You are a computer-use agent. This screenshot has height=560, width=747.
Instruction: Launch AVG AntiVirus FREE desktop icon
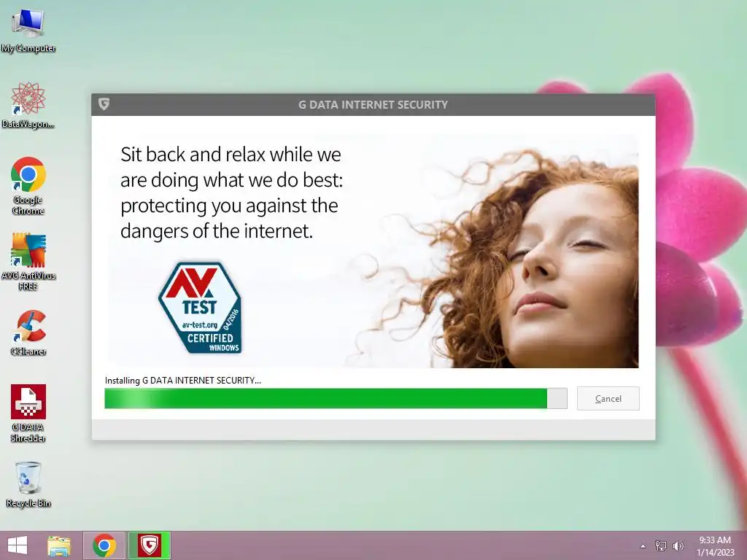28,262
